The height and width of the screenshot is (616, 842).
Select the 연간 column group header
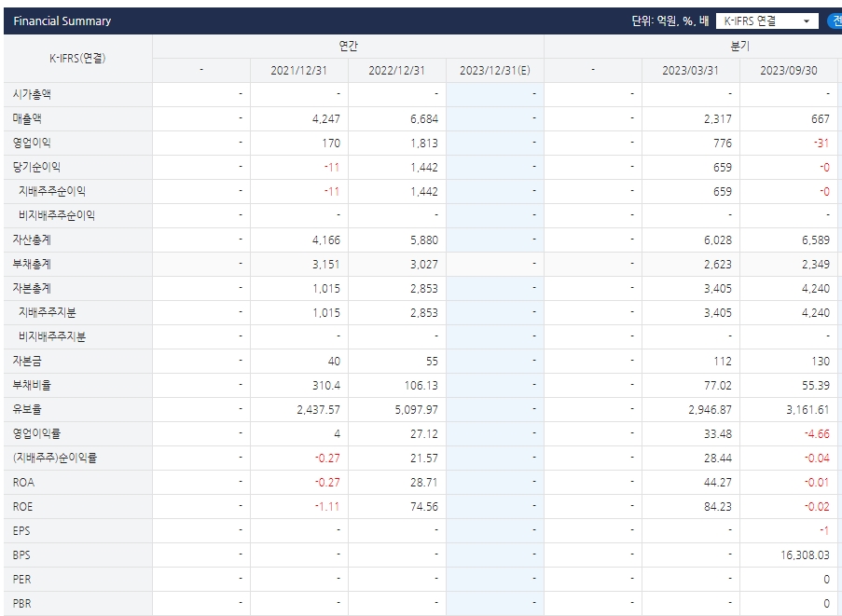point(348,47)
